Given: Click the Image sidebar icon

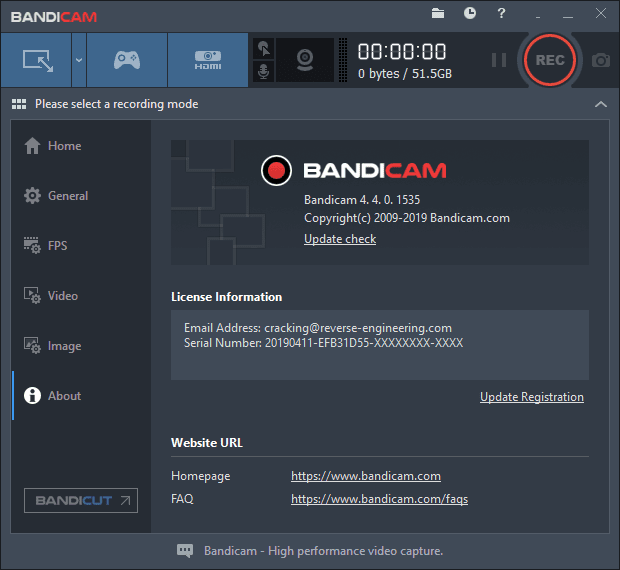Looking at the screenshot, I should 32,345.
